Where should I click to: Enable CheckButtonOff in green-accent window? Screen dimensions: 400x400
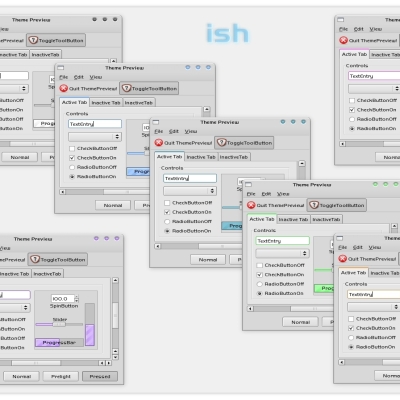259,265
